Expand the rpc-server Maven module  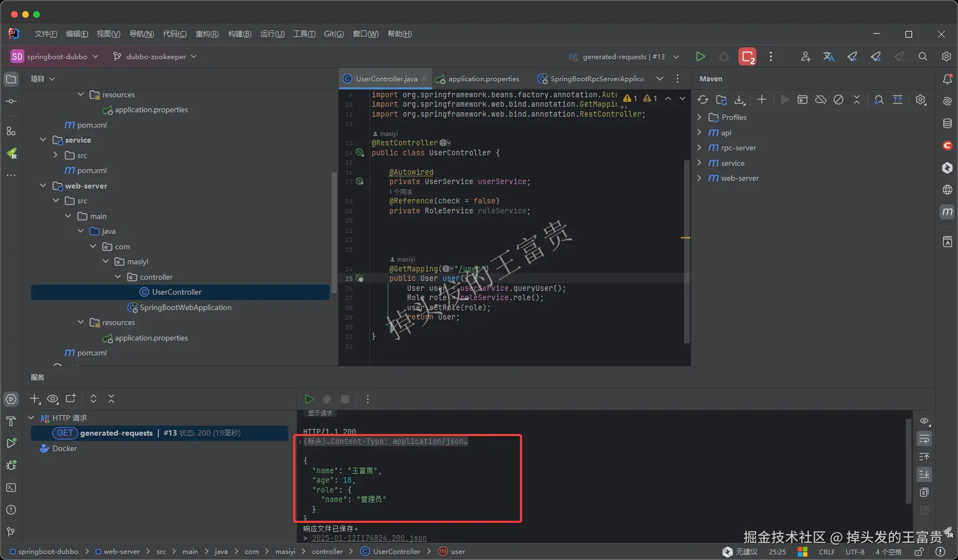(700, 148)
